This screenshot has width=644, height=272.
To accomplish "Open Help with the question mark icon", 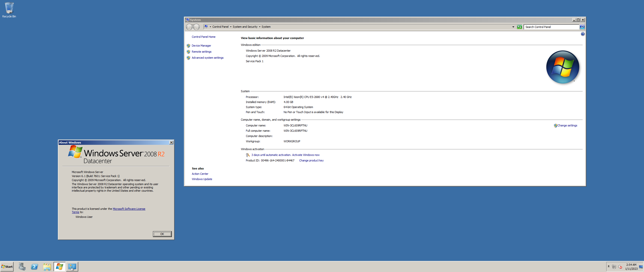I will tap(583, 34).
